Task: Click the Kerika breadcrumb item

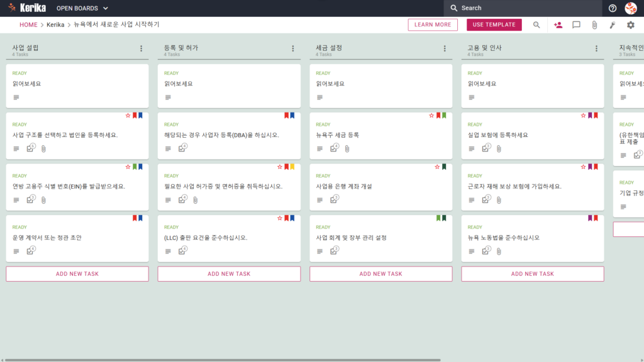Action: (x=55, y=25)
